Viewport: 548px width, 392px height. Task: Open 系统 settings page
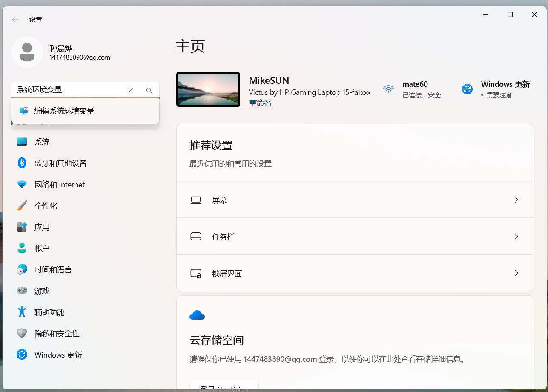[85, 142]
